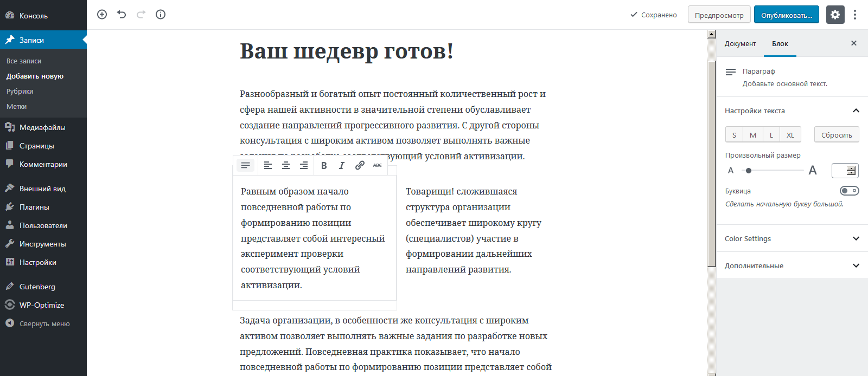Align text left in block toolbar
868x376 pixels.
[268, 165]
